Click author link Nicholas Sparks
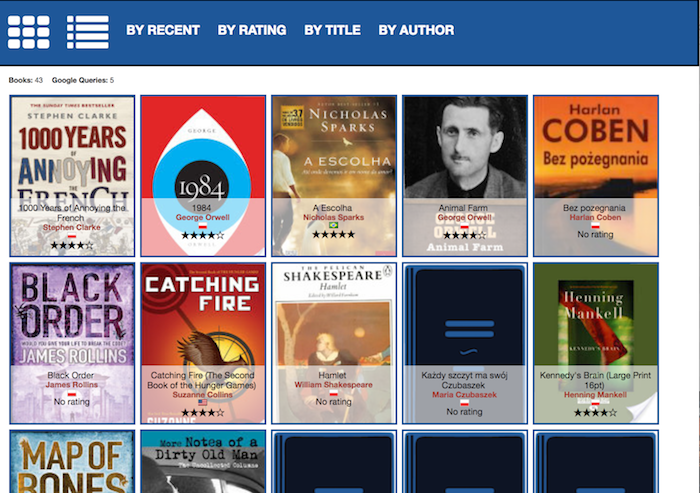The height and width of the screenshot is (493, 700). [x=333, y=217]
